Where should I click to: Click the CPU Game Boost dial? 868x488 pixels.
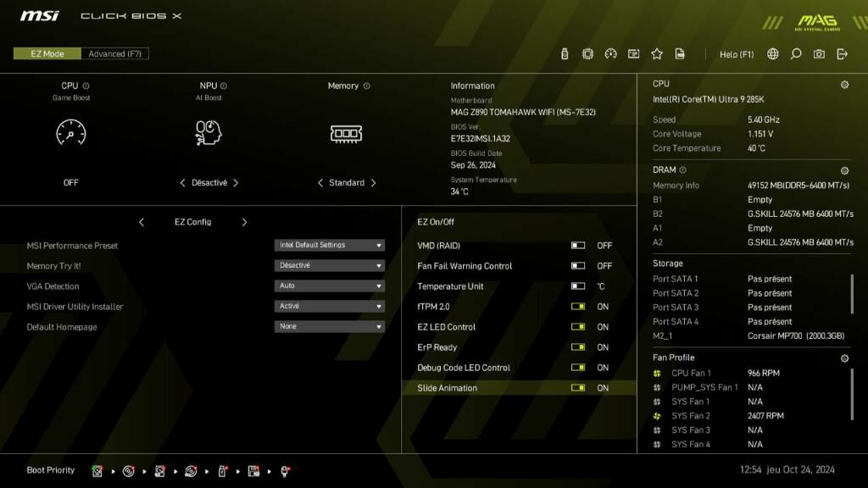70,134
